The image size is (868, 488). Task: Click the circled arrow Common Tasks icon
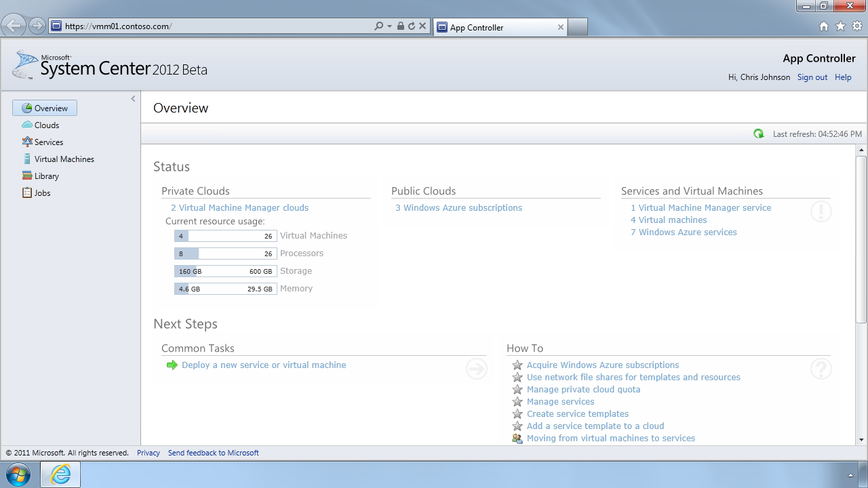coord(477,369)
